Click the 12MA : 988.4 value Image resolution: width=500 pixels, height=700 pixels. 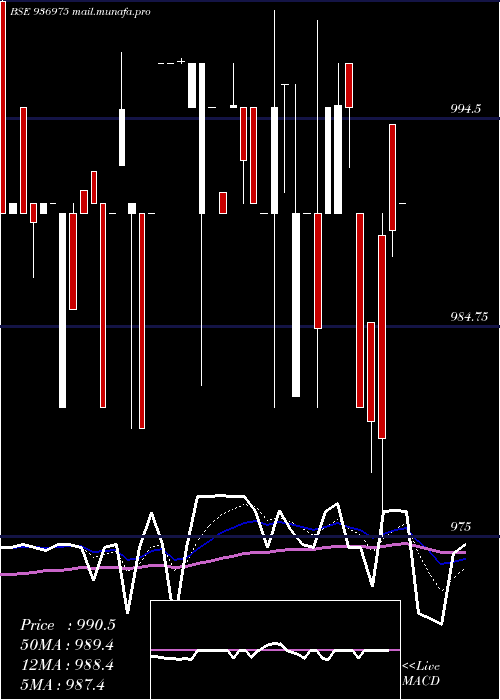pos(67,665)
